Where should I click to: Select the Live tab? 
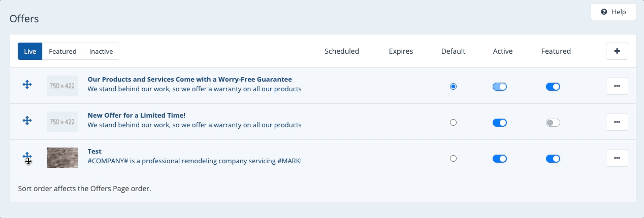coord(30,51)
